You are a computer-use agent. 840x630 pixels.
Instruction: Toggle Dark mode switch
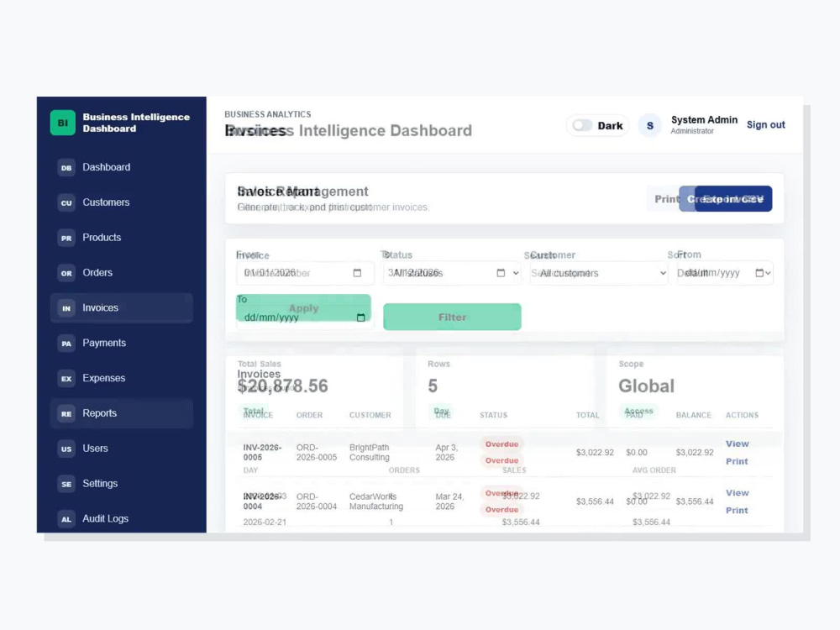tap(582, 125)
